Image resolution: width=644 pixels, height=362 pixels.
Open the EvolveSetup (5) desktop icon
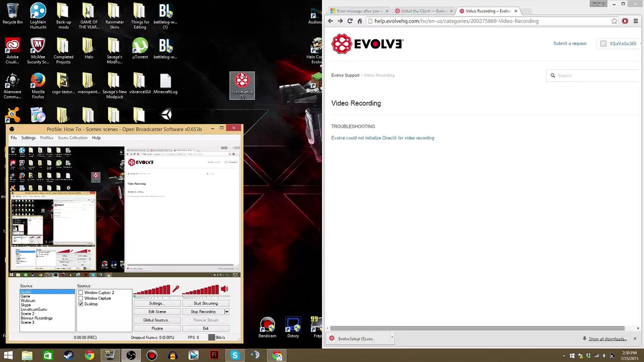tap(242, 85)
